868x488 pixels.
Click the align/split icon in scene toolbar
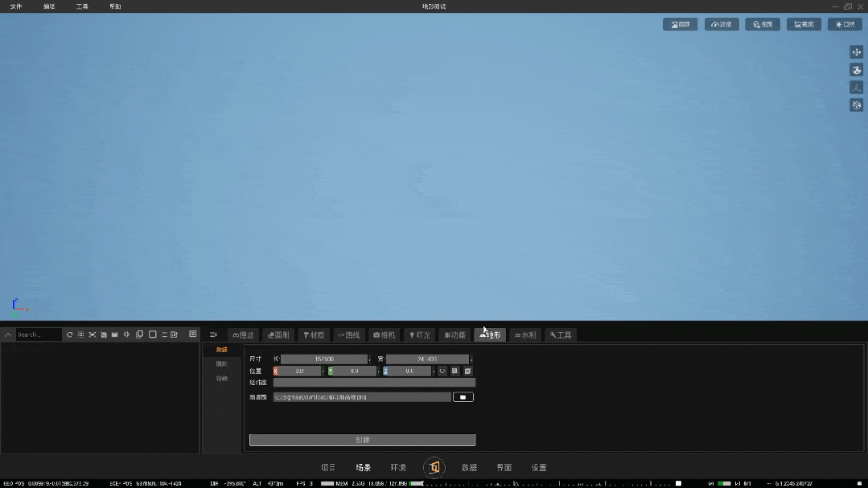[x=127, y=334]
